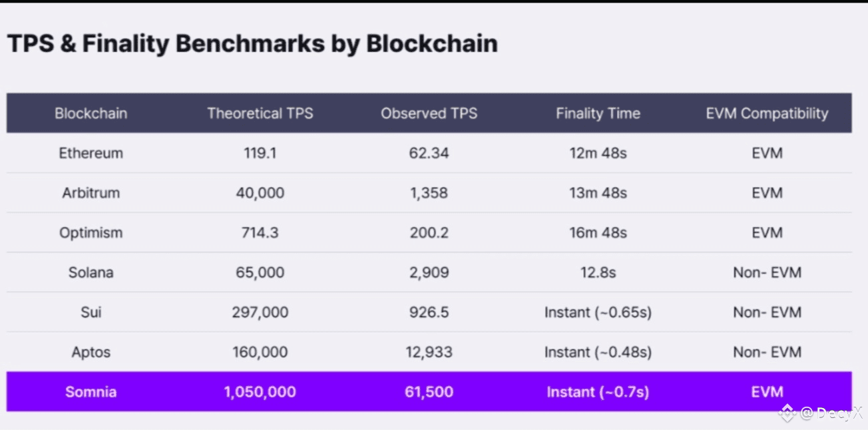Click the Aptos blockchain cell
Image resolution: width=868 pixels, height=430 pixels.
pyautogui.click(x=91, y=352)
